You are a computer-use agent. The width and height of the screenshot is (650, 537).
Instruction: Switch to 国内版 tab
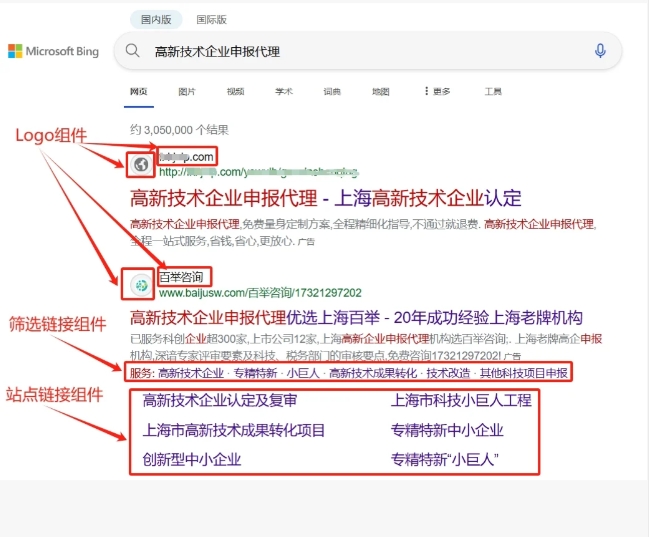click(156, 19)
